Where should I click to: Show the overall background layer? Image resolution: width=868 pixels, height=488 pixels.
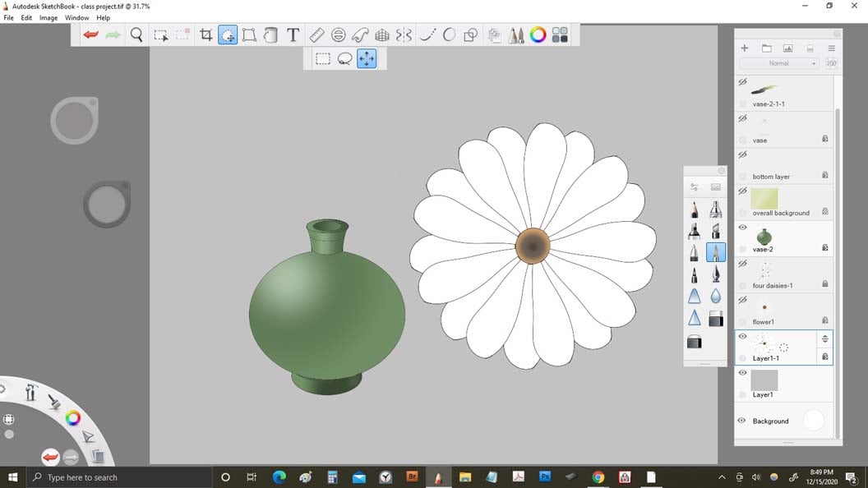tap(743, 191)
